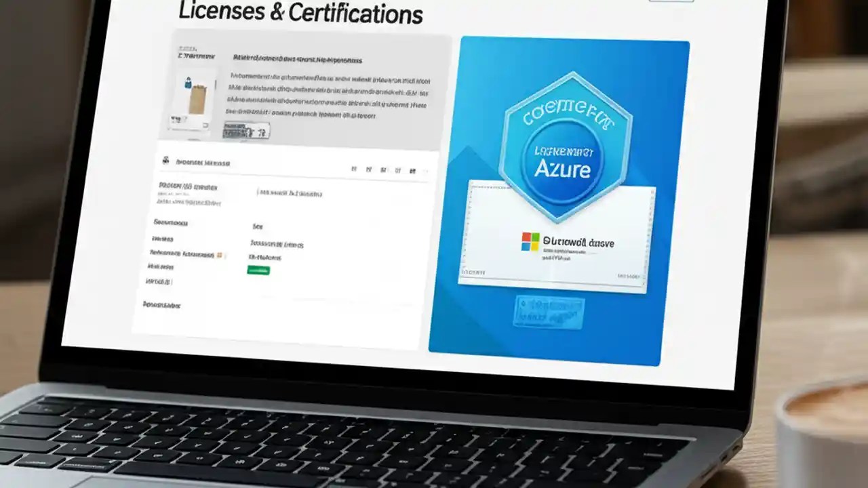The height and width of the screenshot is (488, 868).
Task: Expand the date field under the certification description
Action: (x=246, y=130)
